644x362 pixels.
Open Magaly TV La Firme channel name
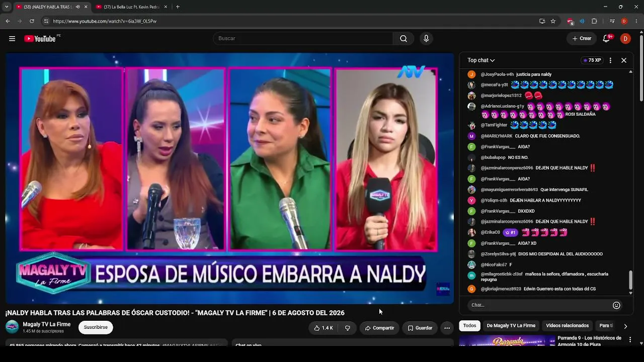(x=47, y=324)
